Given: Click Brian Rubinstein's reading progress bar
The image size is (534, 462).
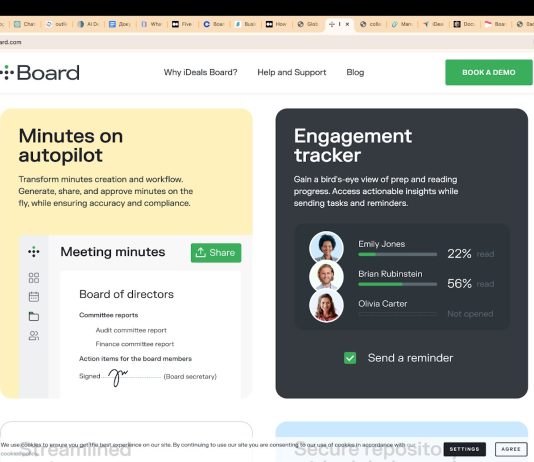Looking at the screenshot, I should tap(397, 284).
